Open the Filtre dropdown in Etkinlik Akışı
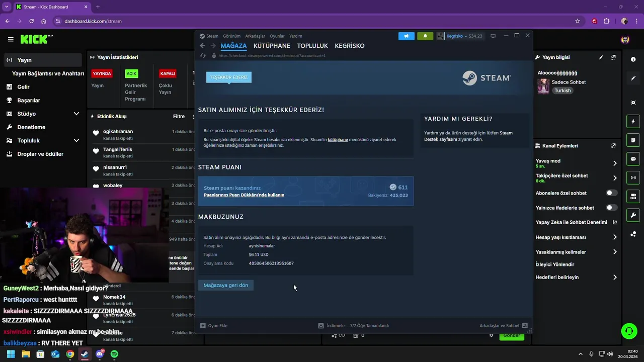The height and width of the screenshot is (362, 644). tap(179, 116)
